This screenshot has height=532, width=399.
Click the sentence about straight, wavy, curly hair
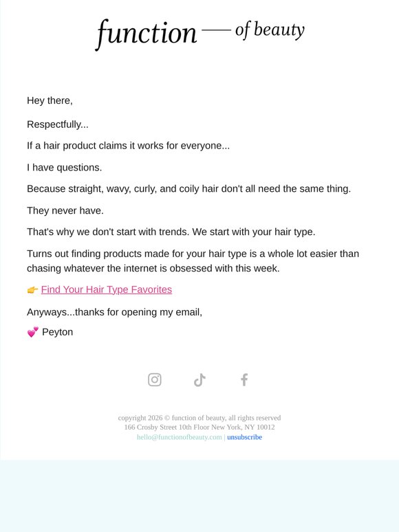click(x=188, y=188)
